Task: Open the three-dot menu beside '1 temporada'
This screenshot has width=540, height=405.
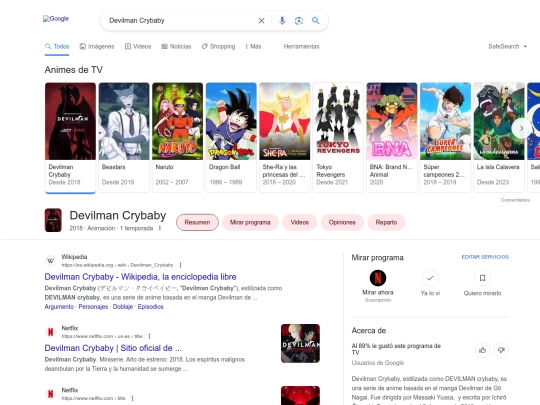Action: [x=160, y=228]
